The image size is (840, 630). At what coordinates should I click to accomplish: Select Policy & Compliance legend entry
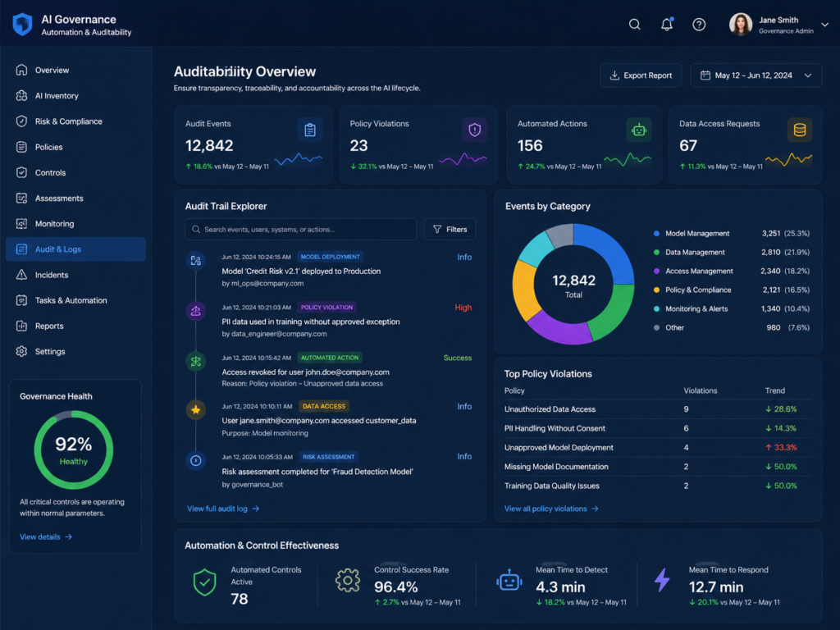pos(731,290)
